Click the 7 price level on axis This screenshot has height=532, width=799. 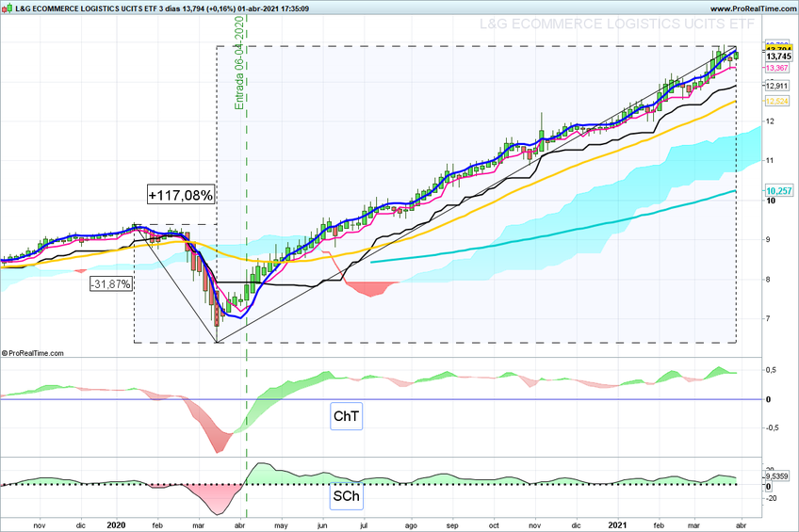(769, 318)
